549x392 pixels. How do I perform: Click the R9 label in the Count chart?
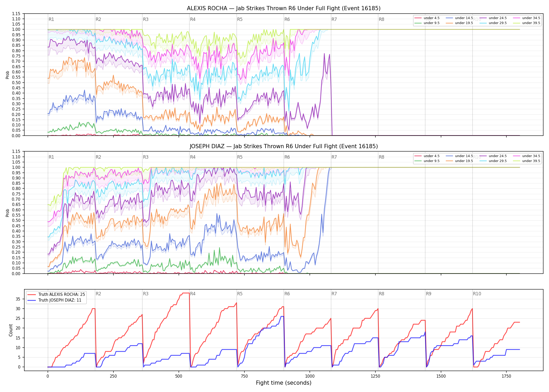pyautogui.click(x=428, y=294)
